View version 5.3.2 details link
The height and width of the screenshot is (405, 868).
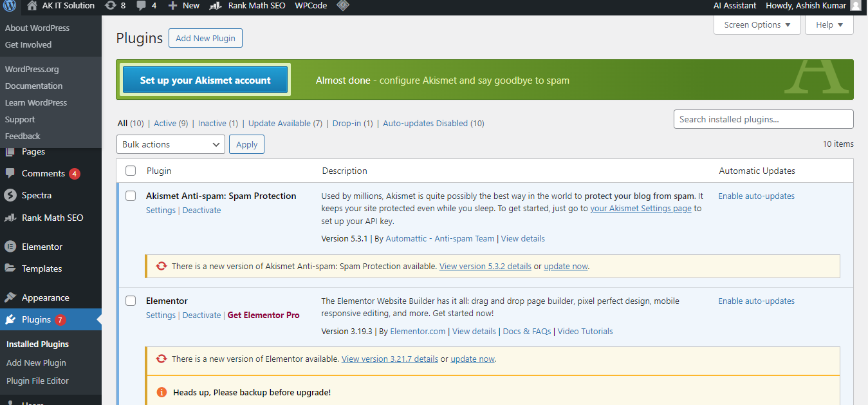tap(485, 266)
